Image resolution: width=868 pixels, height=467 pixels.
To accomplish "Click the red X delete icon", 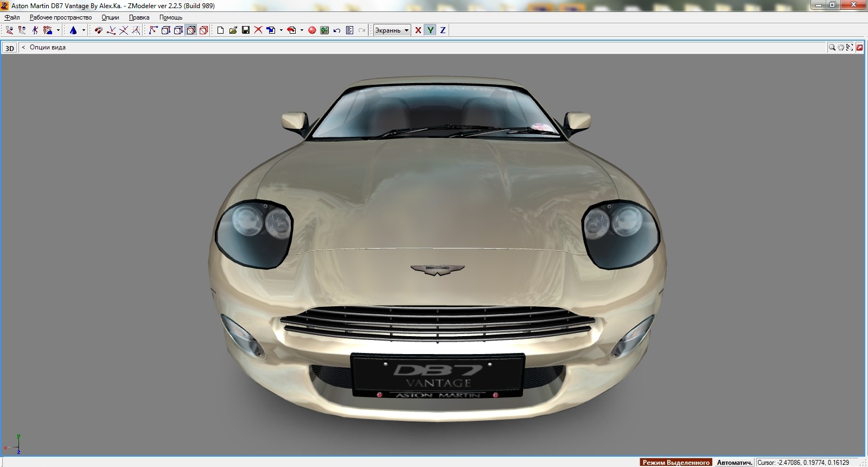I will click(x=258, y=30).
